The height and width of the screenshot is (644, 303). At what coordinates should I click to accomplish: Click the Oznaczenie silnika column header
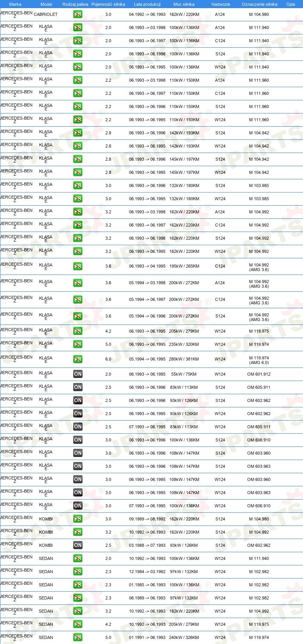point(260,4)
